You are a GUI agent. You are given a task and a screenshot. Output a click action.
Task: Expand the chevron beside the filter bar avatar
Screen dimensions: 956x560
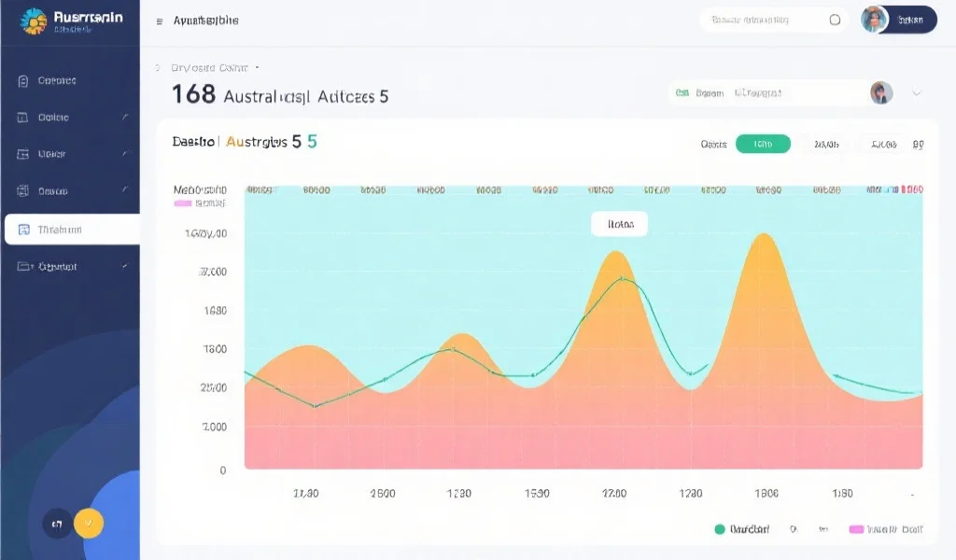click(917, 93)
